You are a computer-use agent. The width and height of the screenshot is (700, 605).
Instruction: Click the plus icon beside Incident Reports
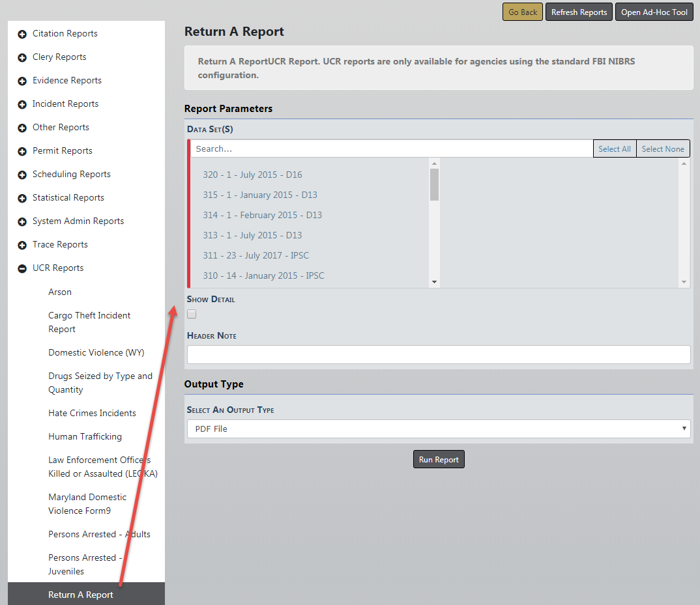[x=22, y=104]
